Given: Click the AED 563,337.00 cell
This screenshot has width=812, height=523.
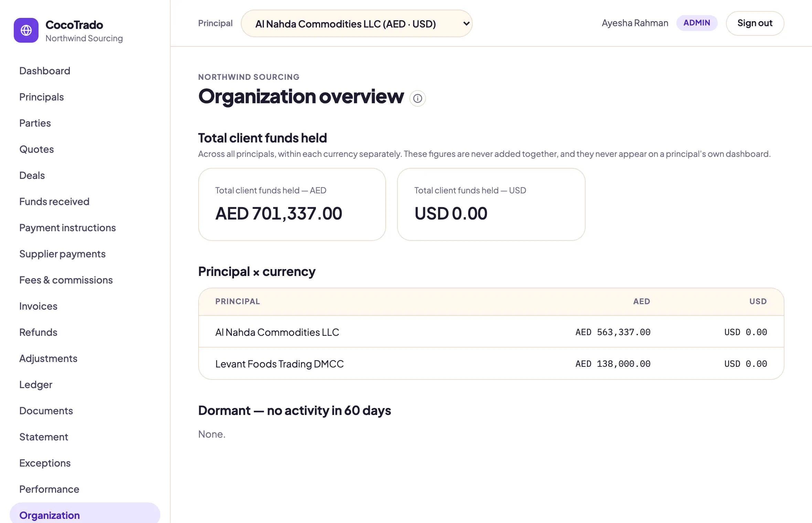Looking at the screenshot, I should 613,332.
